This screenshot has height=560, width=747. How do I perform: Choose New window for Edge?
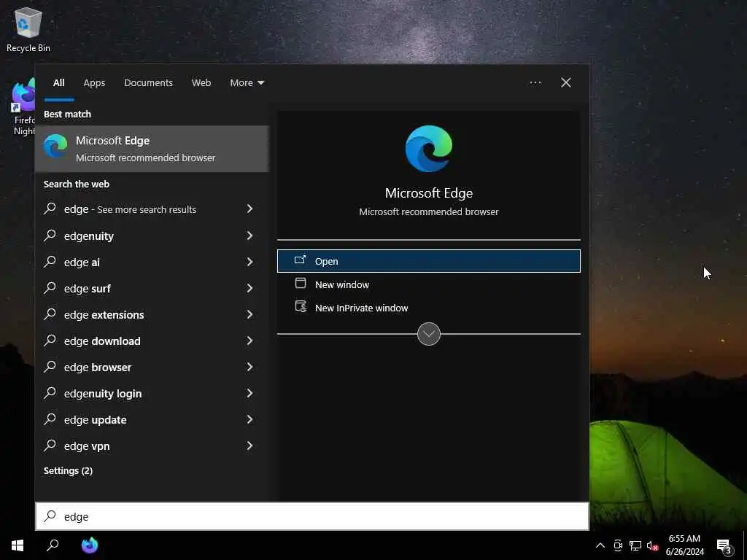click(x=429, y=284)
